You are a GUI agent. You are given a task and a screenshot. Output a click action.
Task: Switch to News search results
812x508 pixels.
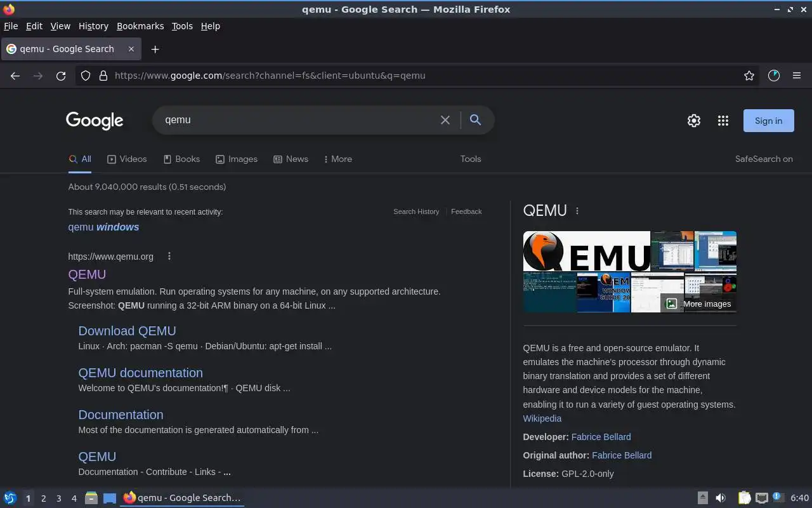click(291, 159)
